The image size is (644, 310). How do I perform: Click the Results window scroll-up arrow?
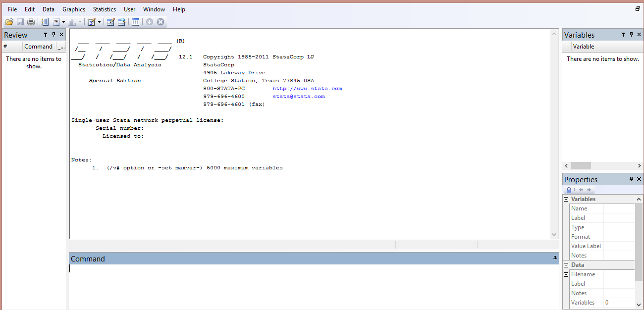554,34
